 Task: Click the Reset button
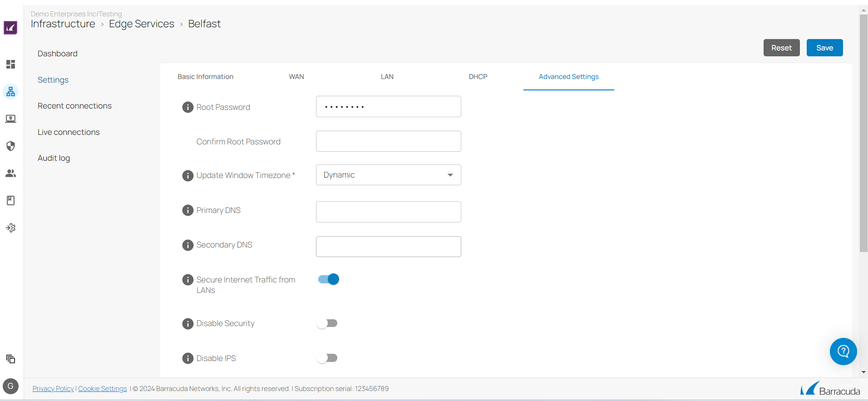coord(781,48)
